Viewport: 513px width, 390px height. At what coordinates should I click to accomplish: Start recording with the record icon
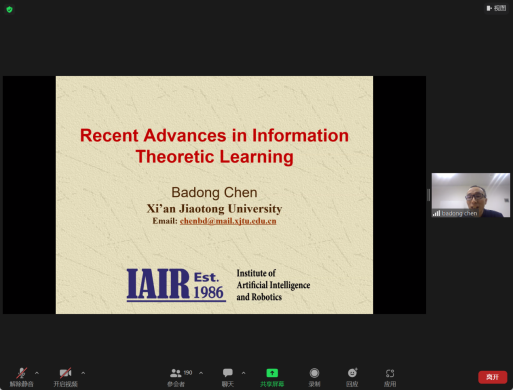click(314, 373)
